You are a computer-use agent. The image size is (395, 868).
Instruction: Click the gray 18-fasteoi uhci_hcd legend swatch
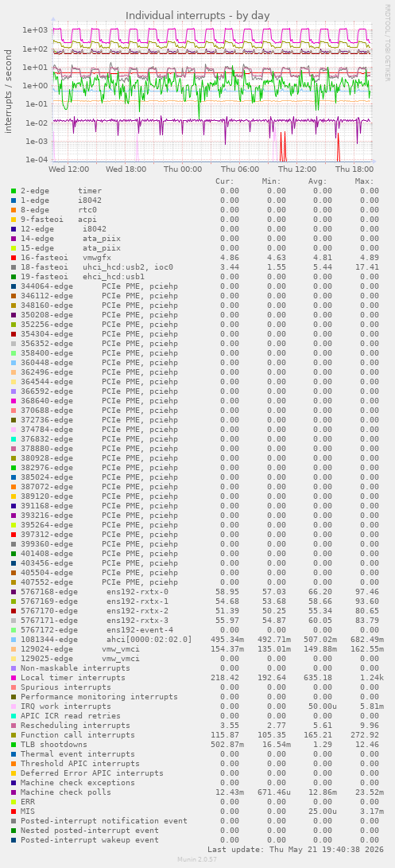[14, 267]
